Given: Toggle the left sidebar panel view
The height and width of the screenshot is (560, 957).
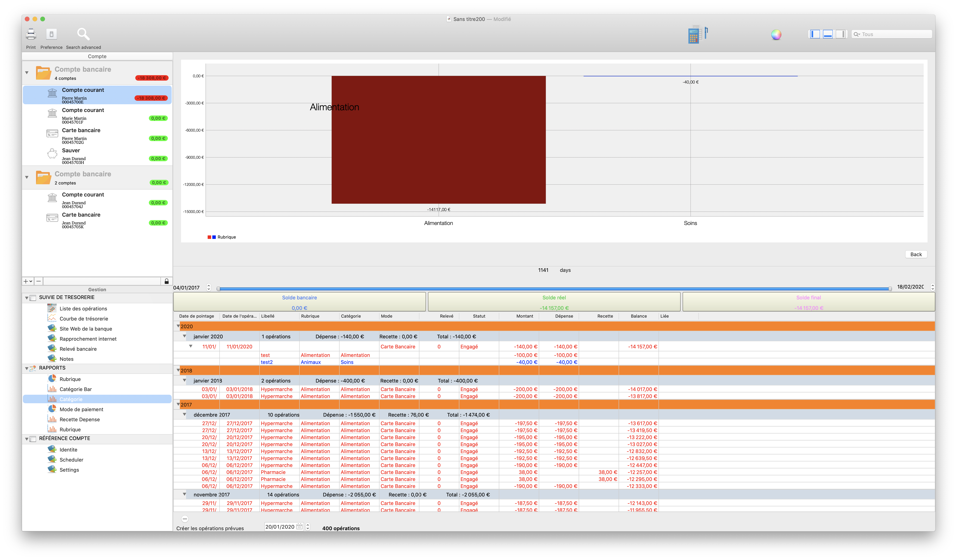Looking at the screenshot, I should point(815,34).
